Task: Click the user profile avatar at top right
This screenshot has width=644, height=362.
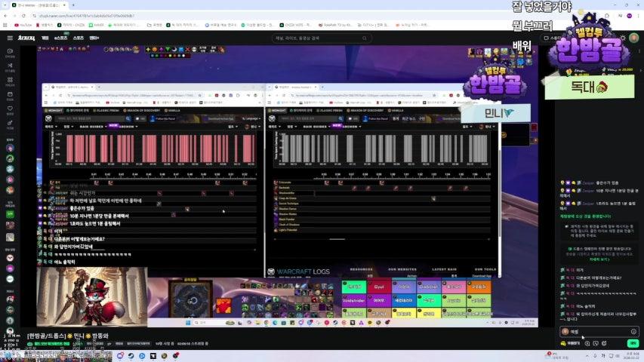Action: [x=633, y=38]
